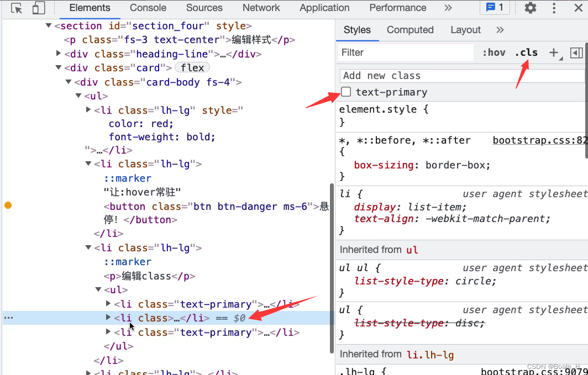Select the p element 编辑class

(x=150, y=276)
